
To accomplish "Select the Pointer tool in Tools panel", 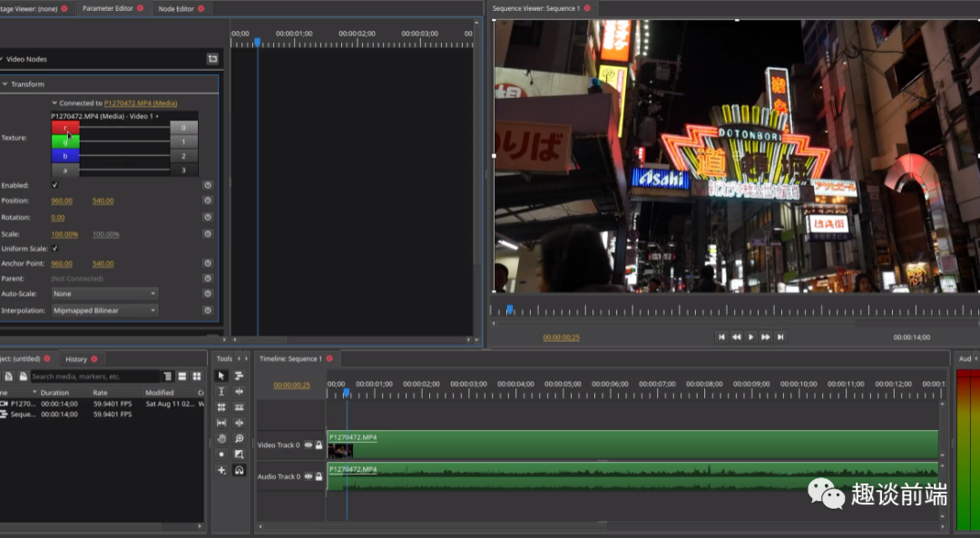I will [x=221, y=376].
